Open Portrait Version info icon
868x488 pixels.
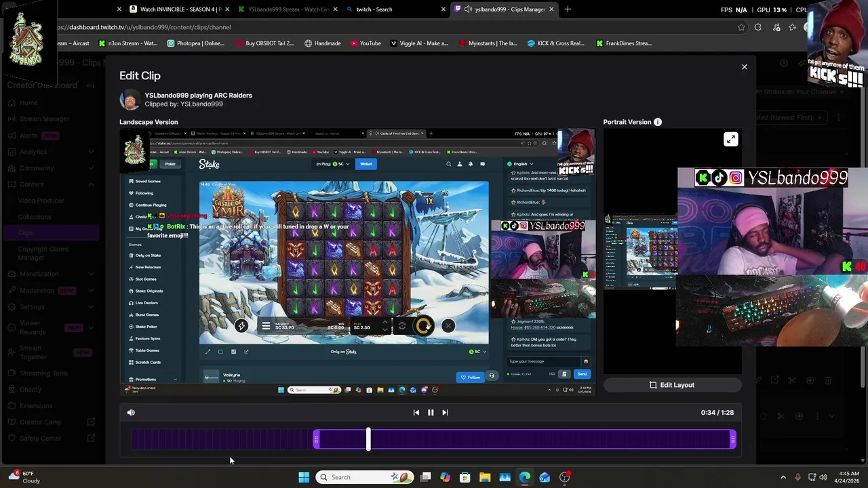pos(657,122)
